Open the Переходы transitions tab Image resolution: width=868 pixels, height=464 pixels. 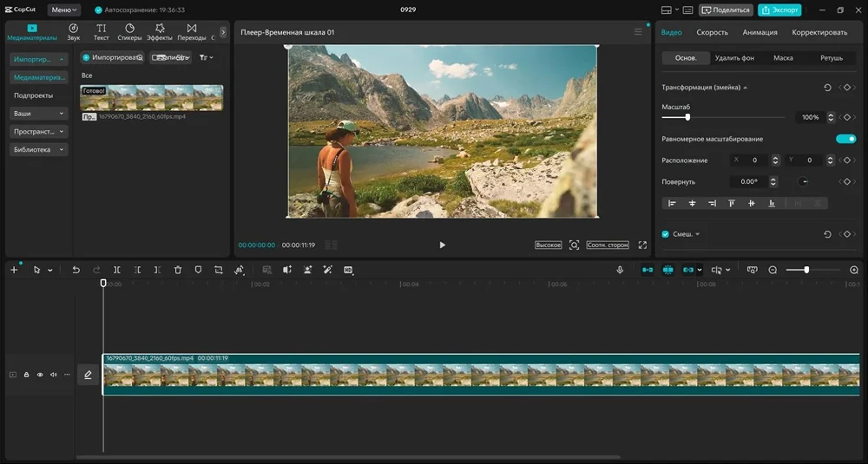[192, 31]
